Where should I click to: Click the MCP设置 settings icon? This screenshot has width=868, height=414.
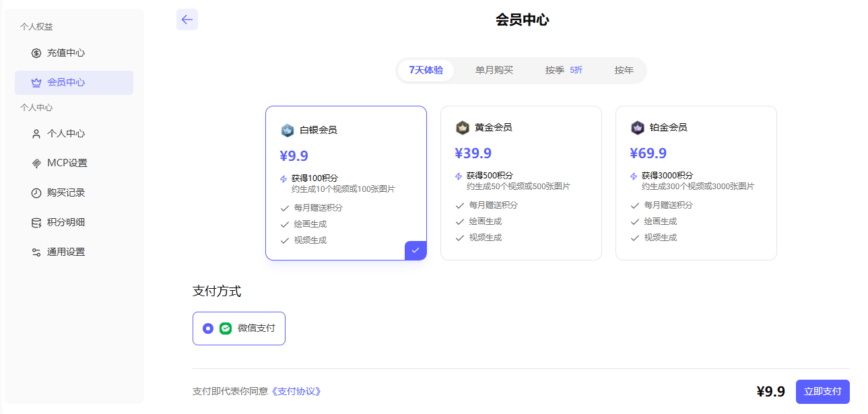point(34,163)
